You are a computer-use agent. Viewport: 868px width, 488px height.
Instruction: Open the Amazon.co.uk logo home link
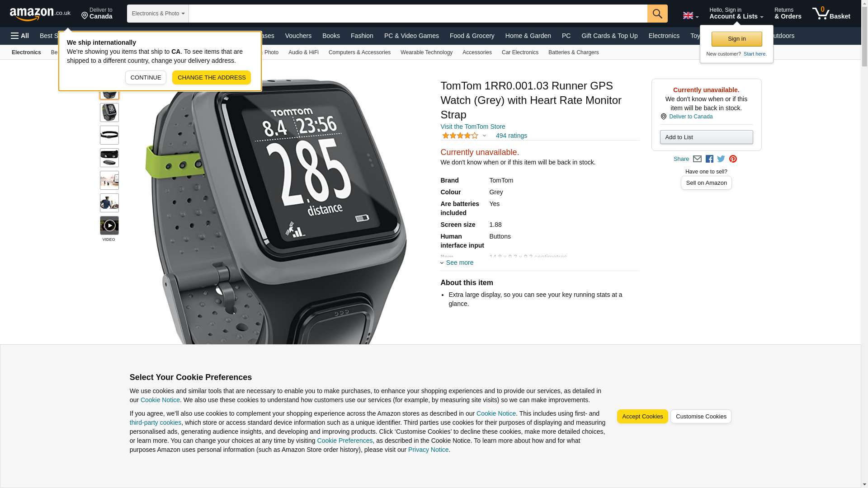click(40, 14)
